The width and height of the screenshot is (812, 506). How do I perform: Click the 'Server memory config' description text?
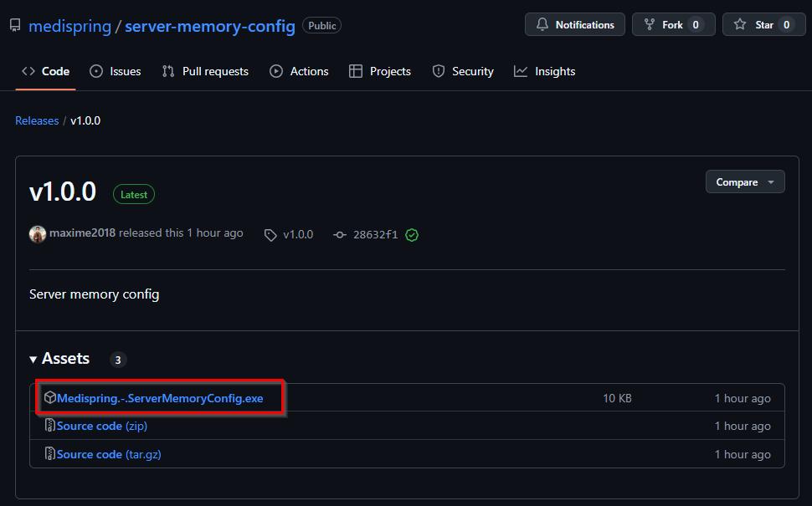pyautogui.click(x=95, y=294)
